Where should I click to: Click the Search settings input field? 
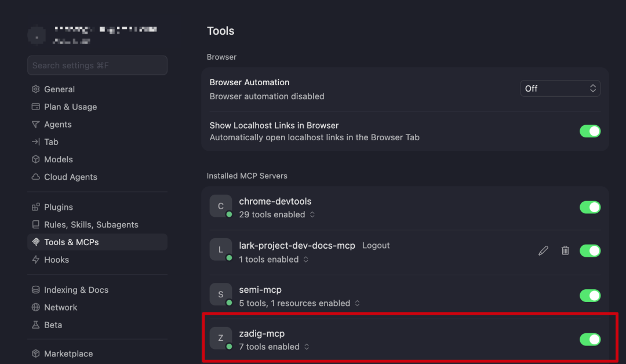(x=97, y=65)
